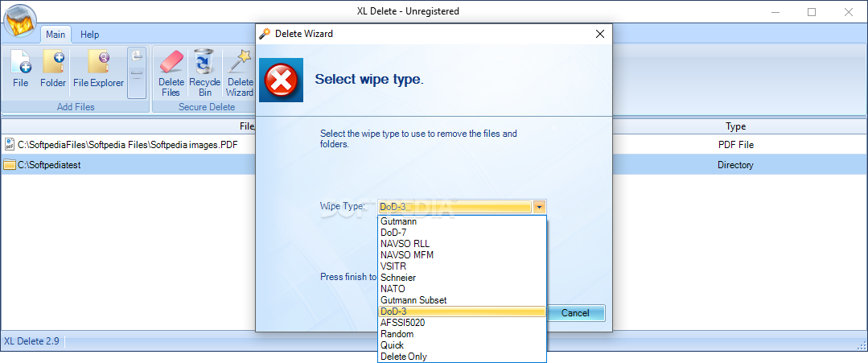The image size is (868, 363).
Task: Choose Delete Only option
Action: (x=463, y=357)
